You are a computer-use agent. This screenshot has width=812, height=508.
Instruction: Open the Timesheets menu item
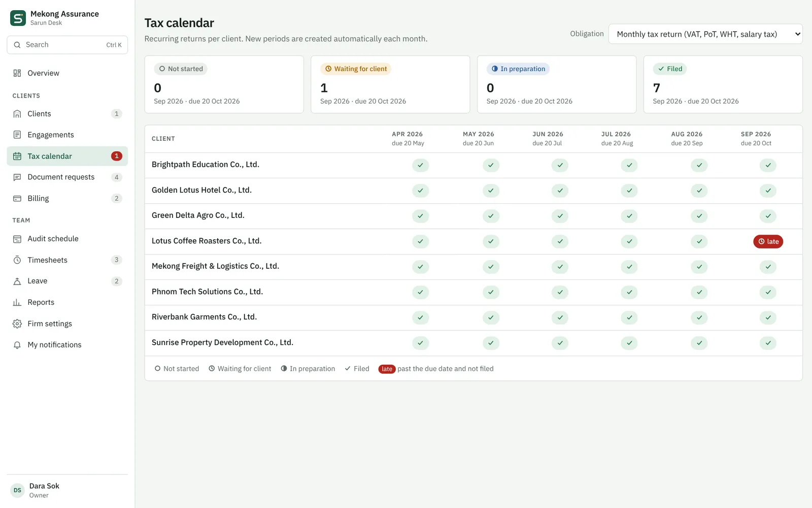point(67,260)
